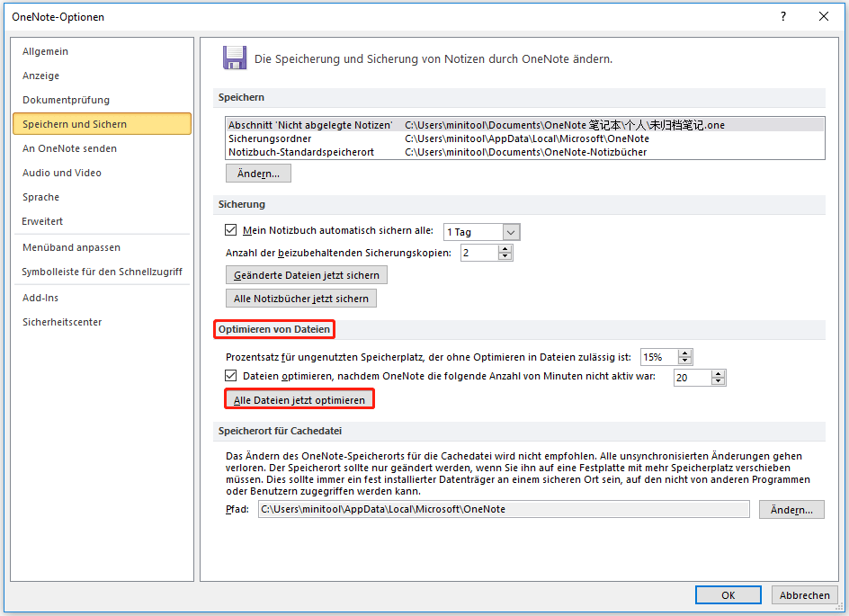Show Erweitert options

coord(42,221)
